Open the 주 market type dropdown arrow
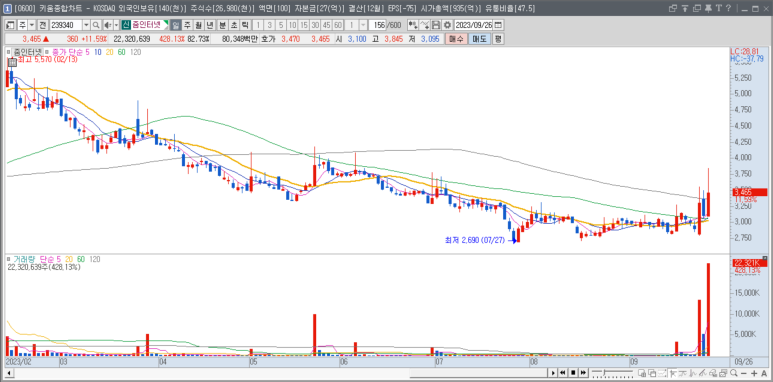This screenshot has width=773, height=382. pyautogui.click(x=32, y=25)
